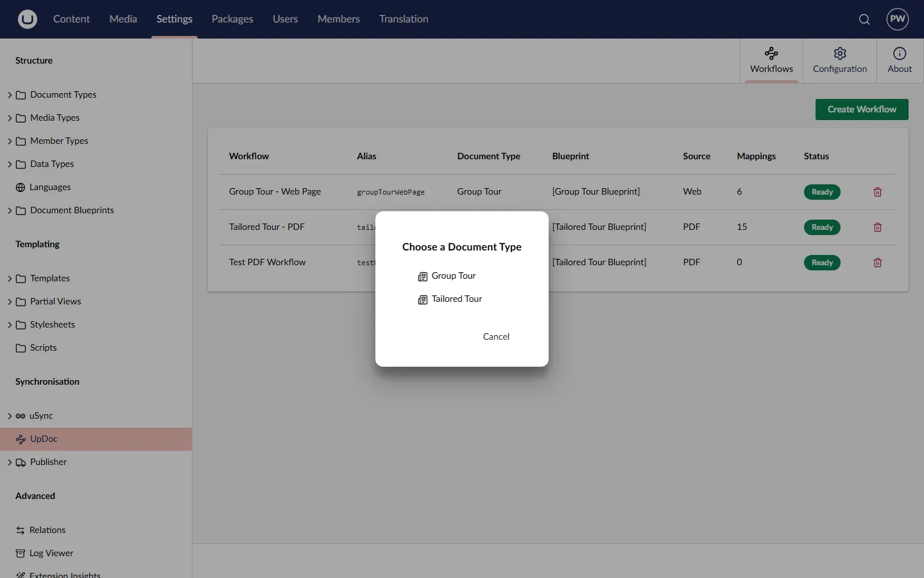Open the Test PDF Workflow name
This screenshot has width=924, height=578.
coord(267,263)
